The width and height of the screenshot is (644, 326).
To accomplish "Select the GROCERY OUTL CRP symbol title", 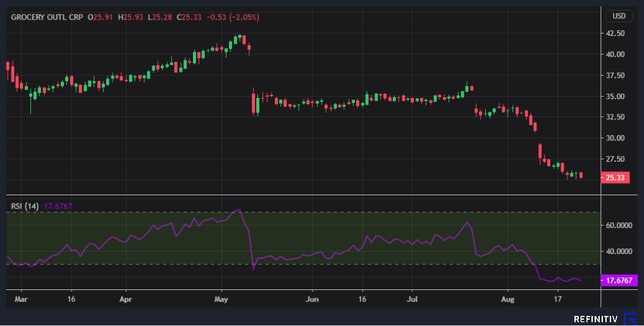I will coord(47,17).
